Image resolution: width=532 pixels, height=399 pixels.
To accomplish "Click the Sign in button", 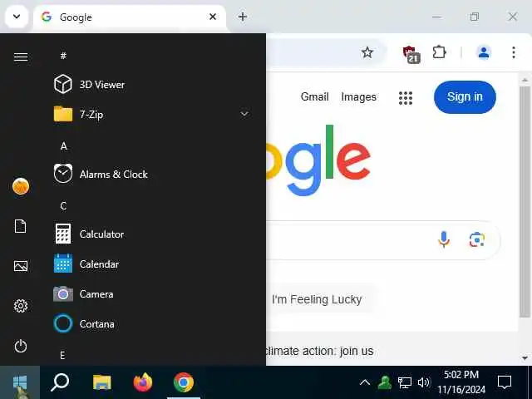I will pyautogui.click(x=465, y=97).
